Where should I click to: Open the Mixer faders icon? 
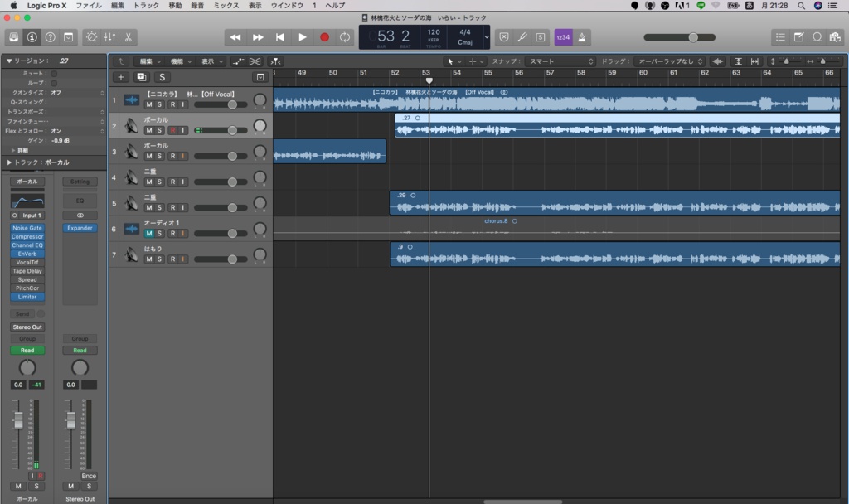pos(110,37)
